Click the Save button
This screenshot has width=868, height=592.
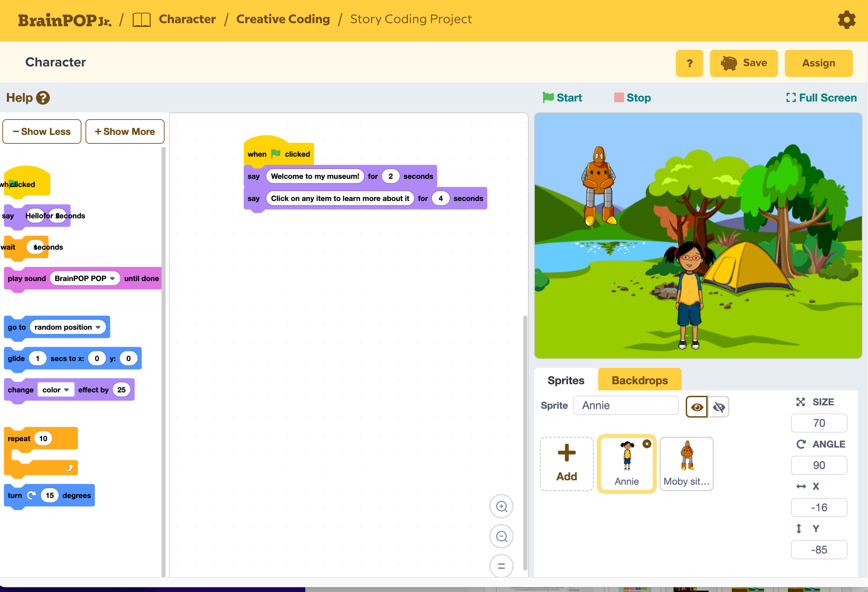coord(743,63)
